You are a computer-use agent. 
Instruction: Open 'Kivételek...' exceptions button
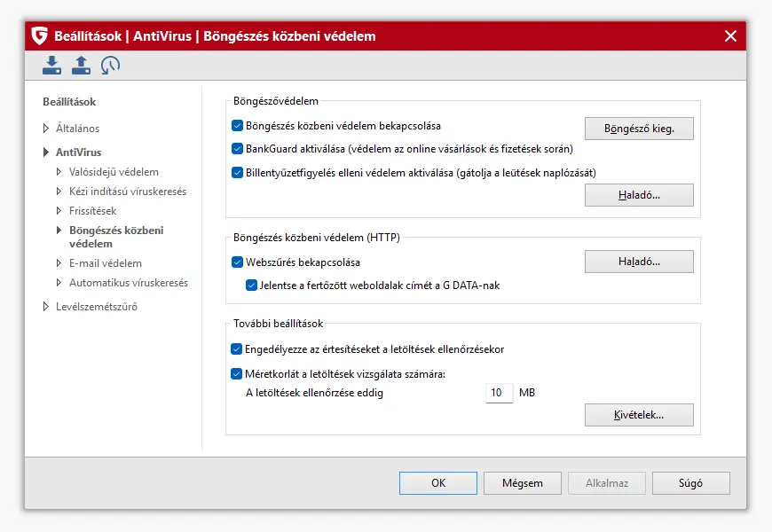(x=639, y=415)
